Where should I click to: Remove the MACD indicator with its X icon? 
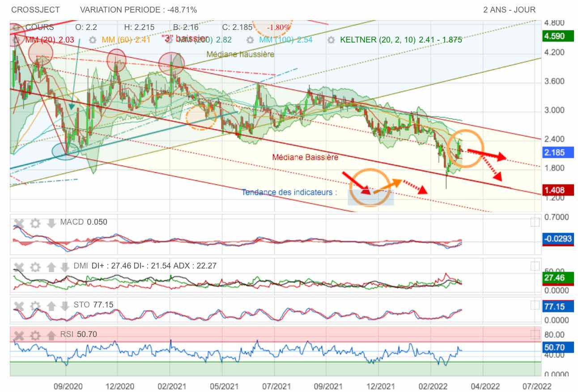(19, 223)
